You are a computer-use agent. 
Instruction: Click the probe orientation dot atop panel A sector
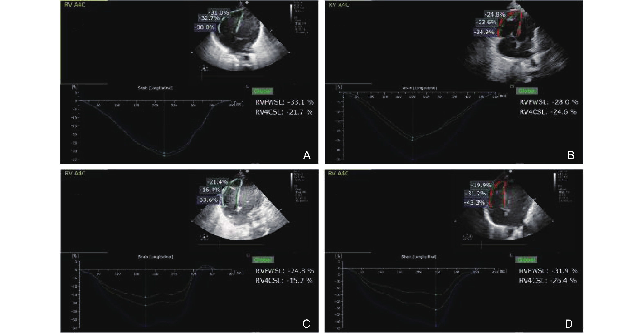(247, 2)
